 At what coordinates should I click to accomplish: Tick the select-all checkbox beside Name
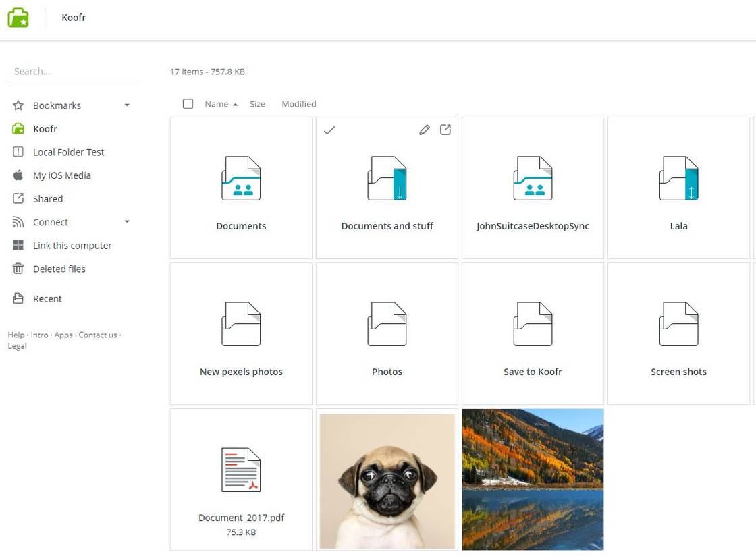[x=188, y=104]
